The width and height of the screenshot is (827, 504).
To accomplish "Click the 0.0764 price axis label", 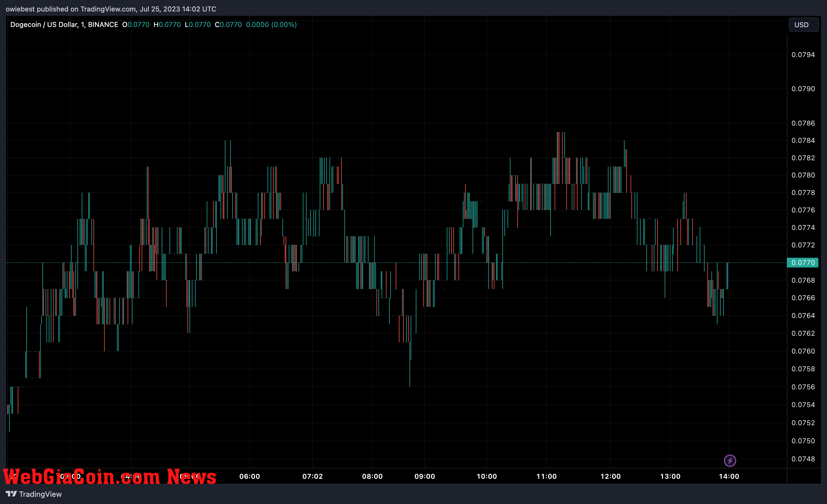I will point(803,315).
